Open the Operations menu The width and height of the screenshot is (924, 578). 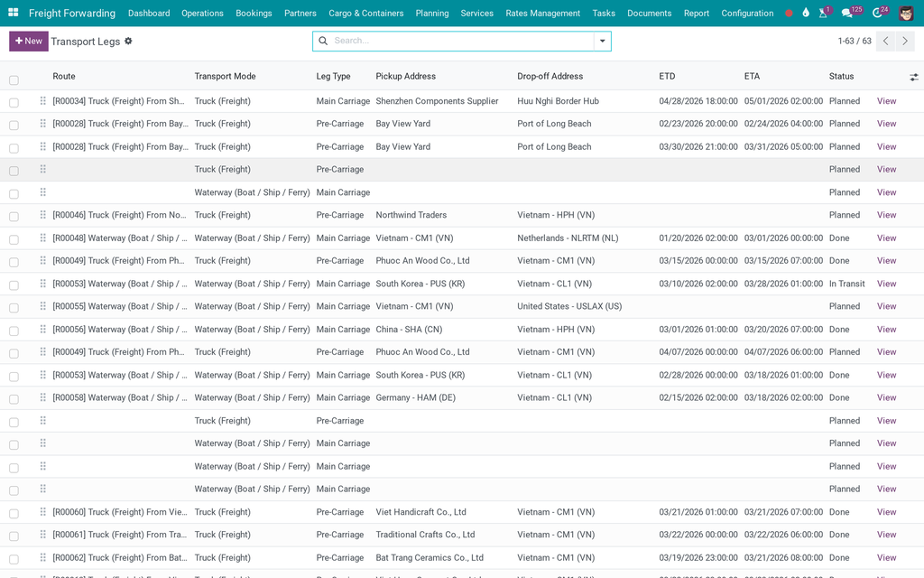[202, 13]
